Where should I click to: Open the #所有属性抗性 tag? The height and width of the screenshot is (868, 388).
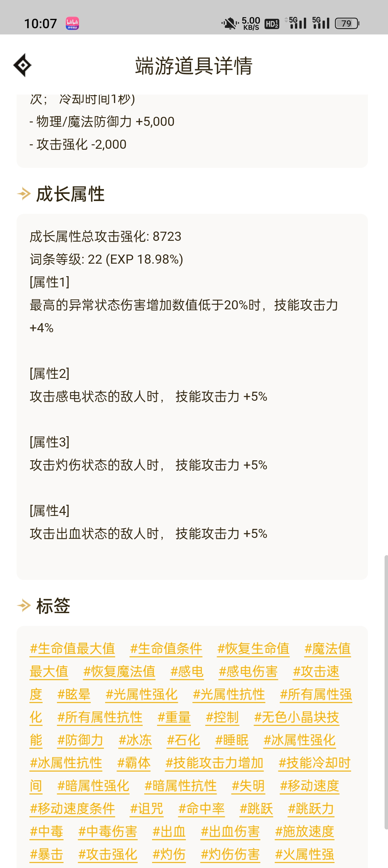100,717
